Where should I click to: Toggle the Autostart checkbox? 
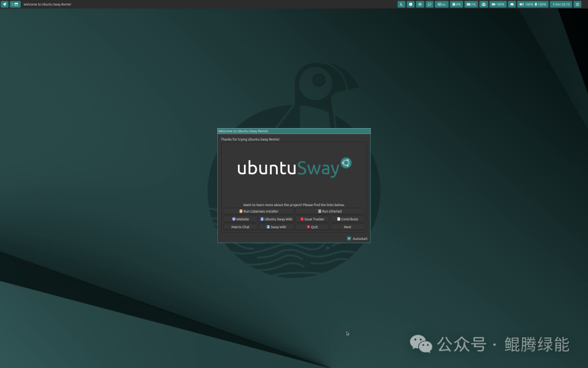point(349,238)
